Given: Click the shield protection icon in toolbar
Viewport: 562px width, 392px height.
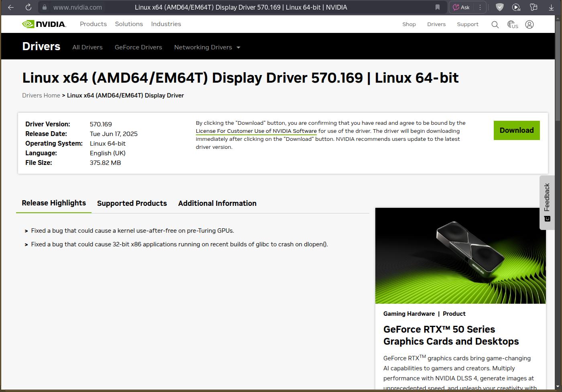Looking at the screenshot, I should pos(499,7).
